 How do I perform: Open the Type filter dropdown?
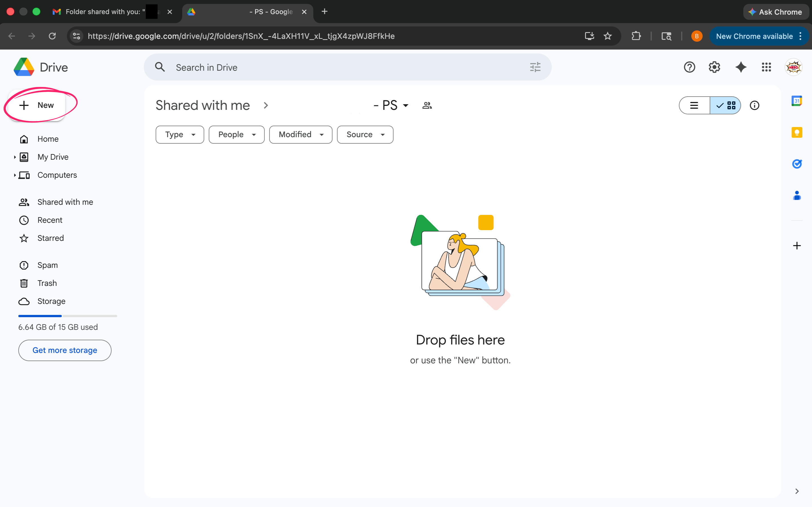(180, 135)
